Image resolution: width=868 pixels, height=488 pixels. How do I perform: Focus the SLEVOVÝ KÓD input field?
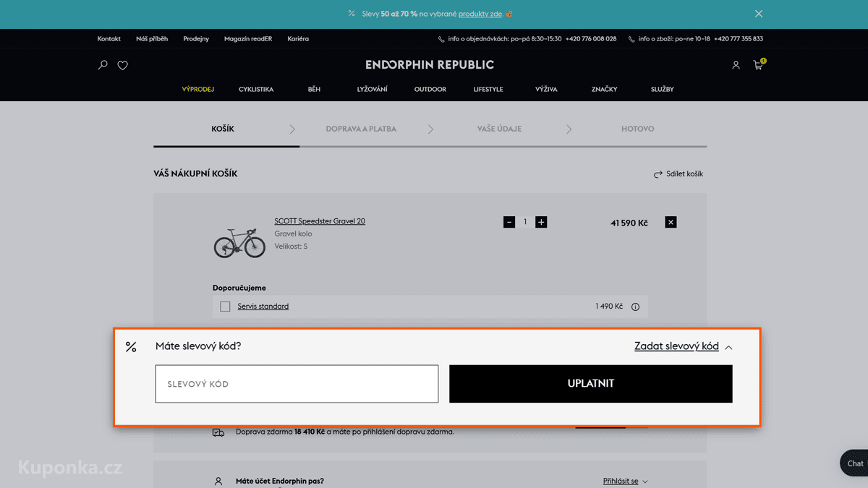coord(297,384)
